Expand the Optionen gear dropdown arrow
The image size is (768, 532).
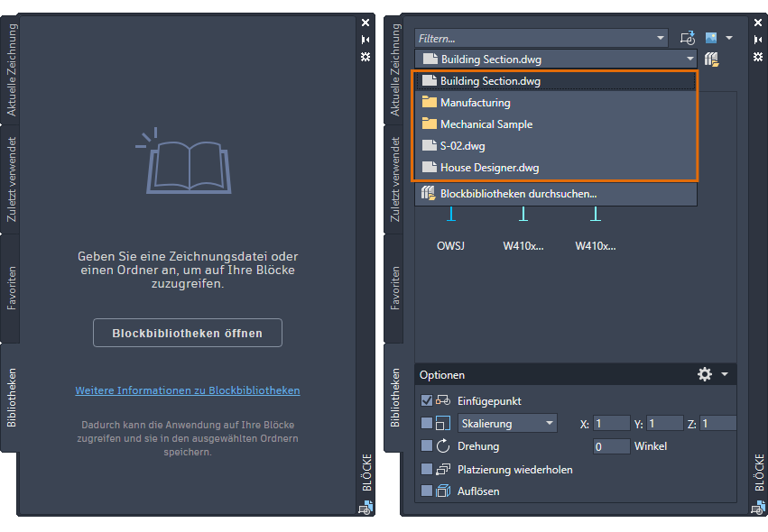pos(725,374)
